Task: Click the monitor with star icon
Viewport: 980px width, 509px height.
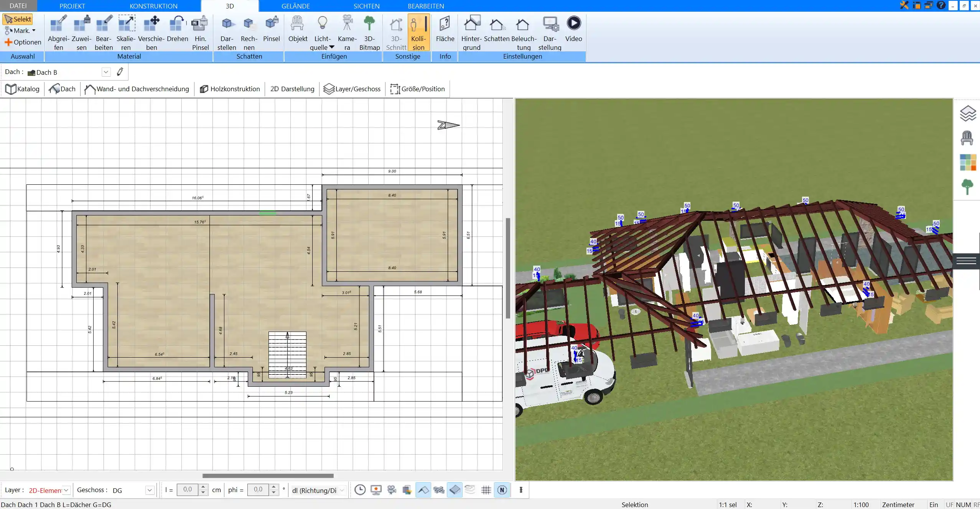Action: click(x=376, y=490)
